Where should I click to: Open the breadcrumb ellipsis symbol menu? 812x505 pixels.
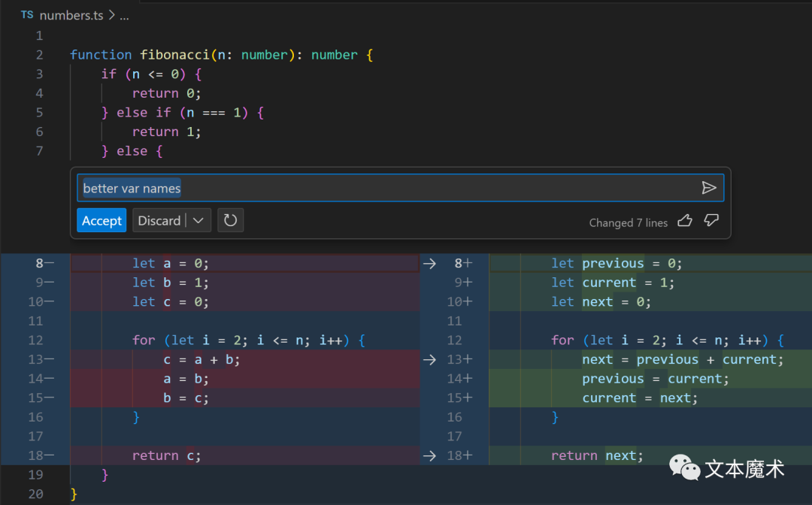click(124, 16)
